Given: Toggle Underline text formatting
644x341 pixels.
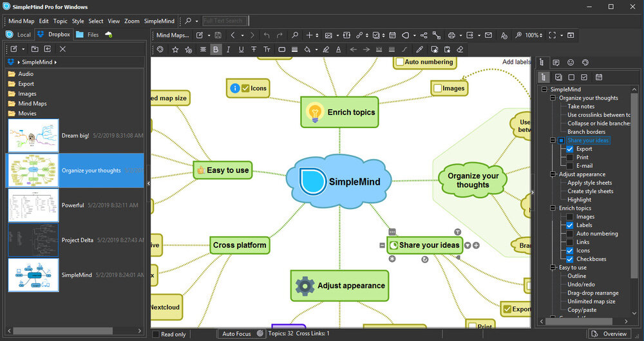Looking at the screenshot, I should tap(241, 50).
